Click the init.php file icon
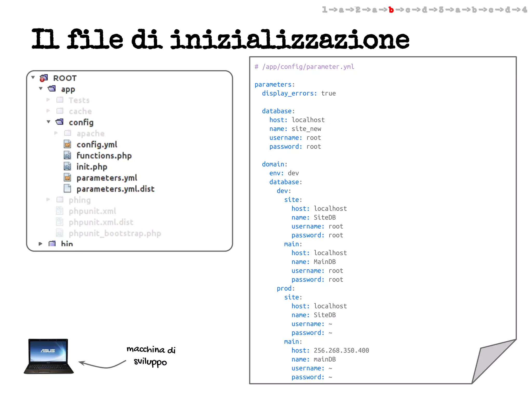This screenshot has width=532, height=399. (x=68, y=166)
